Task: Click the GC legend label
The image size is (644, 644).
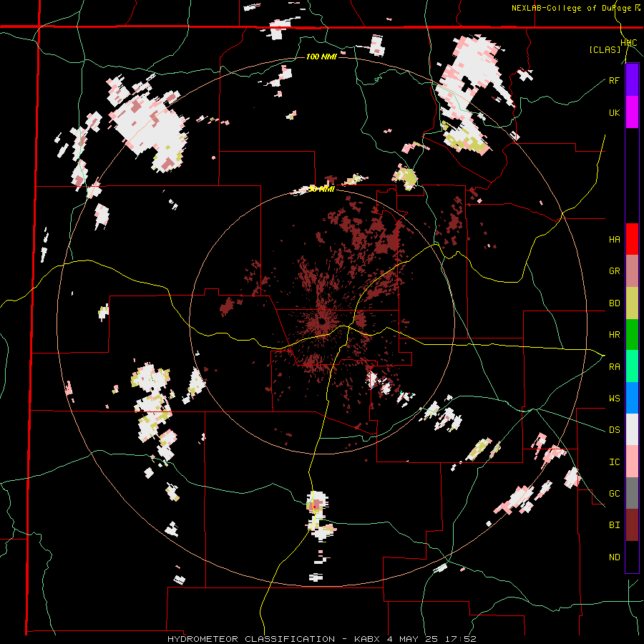Action: [x=614, y=494]
